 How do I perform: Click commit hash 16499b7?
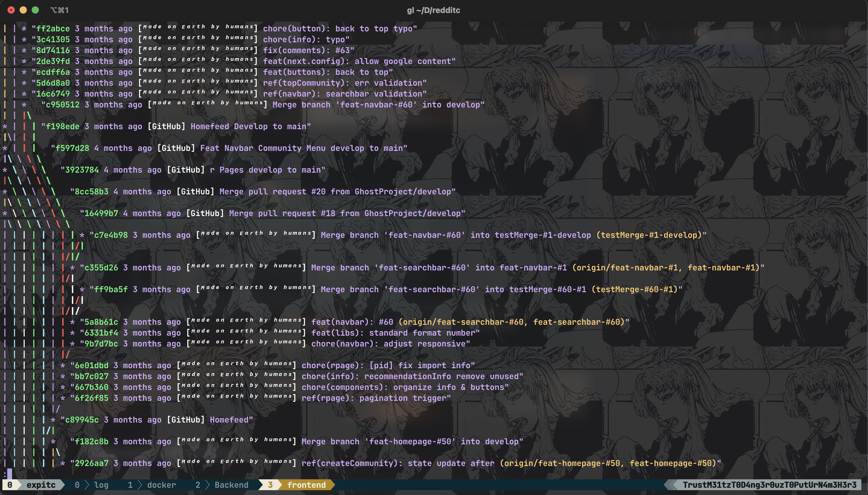101,213
